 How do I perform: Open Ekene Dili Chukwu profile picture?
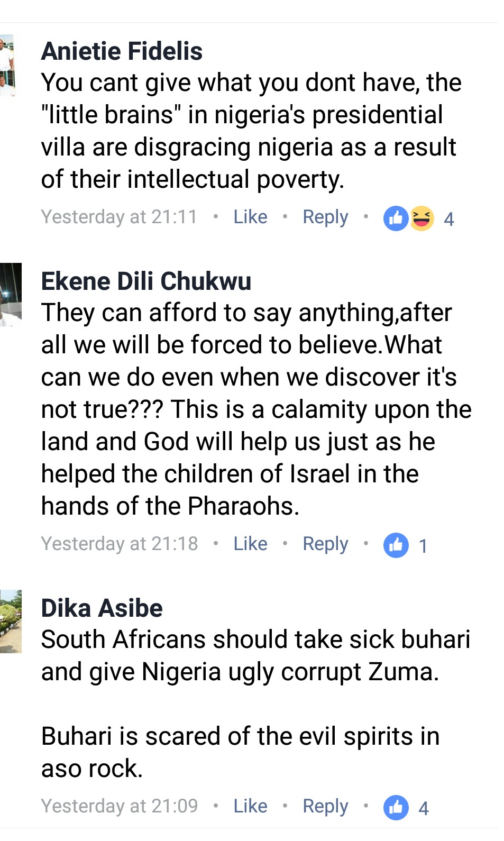[x=11, y=294]
